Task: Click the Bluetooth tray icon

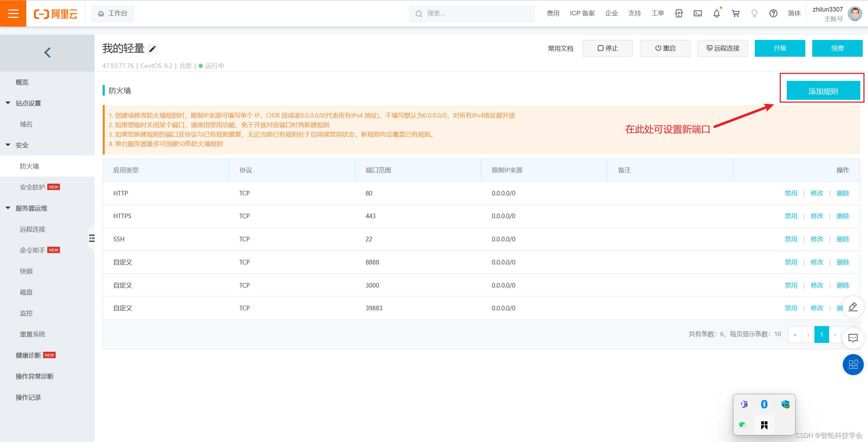Action: pos(764,404)
